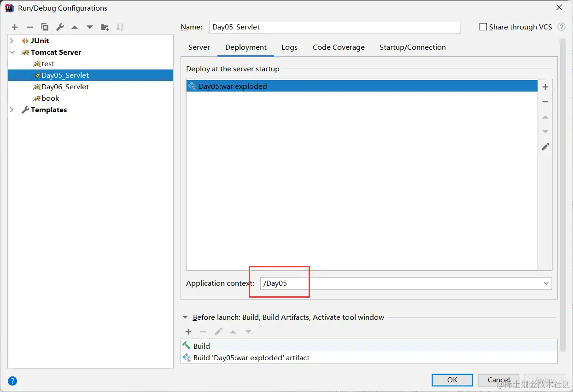Screen dimensions: 573x392
Task: Add before-launch task plus icon
Action: (x=188, y=332)
